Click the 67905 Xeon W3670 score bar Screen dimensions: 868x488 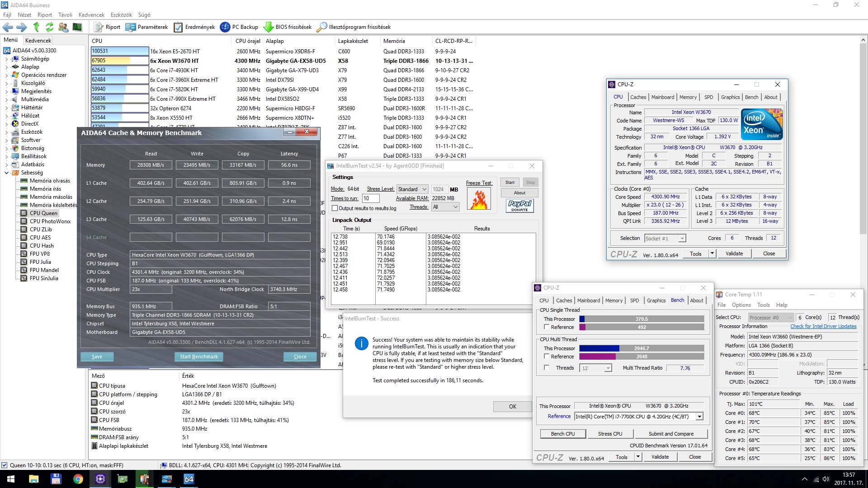[x=120, y=61]
